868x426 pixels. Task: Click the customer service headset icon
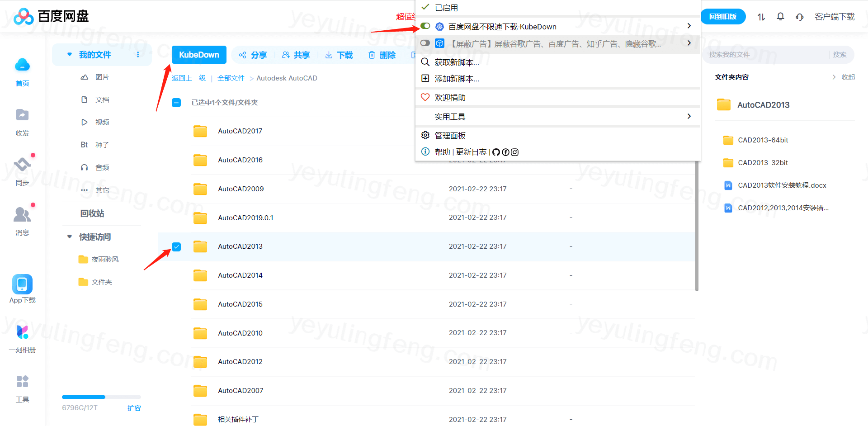click(x=800, y=17)
